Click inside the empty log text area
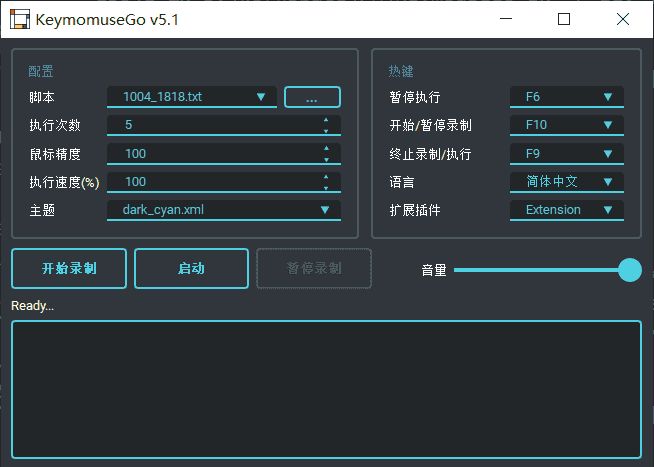654x467 pixels. (x=327, y=389)
